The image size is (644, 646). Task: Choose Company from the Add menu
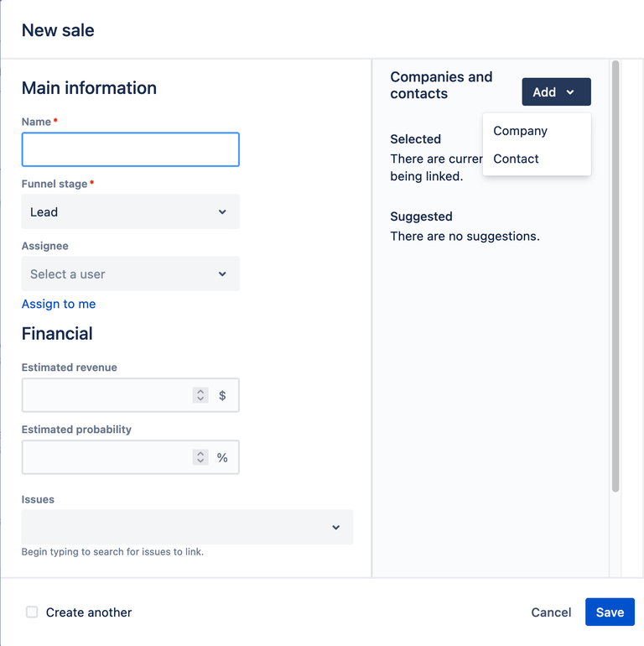click(x=520, y=131)
